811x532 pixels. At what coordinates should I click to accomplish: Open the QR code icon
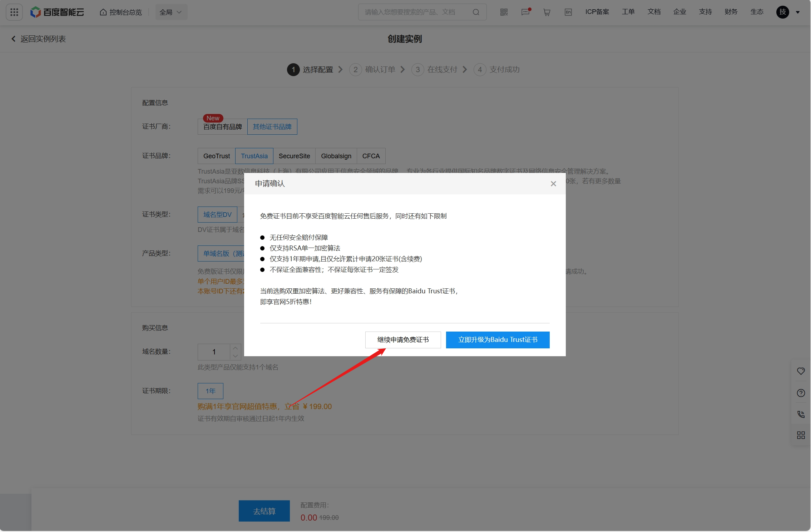tap(504, 12)
